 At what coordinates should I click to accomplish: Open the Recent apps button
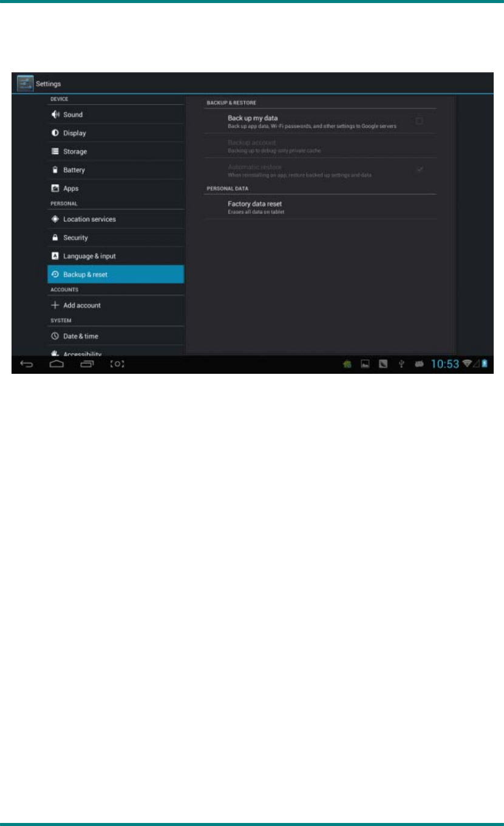(x=87, y=364)
